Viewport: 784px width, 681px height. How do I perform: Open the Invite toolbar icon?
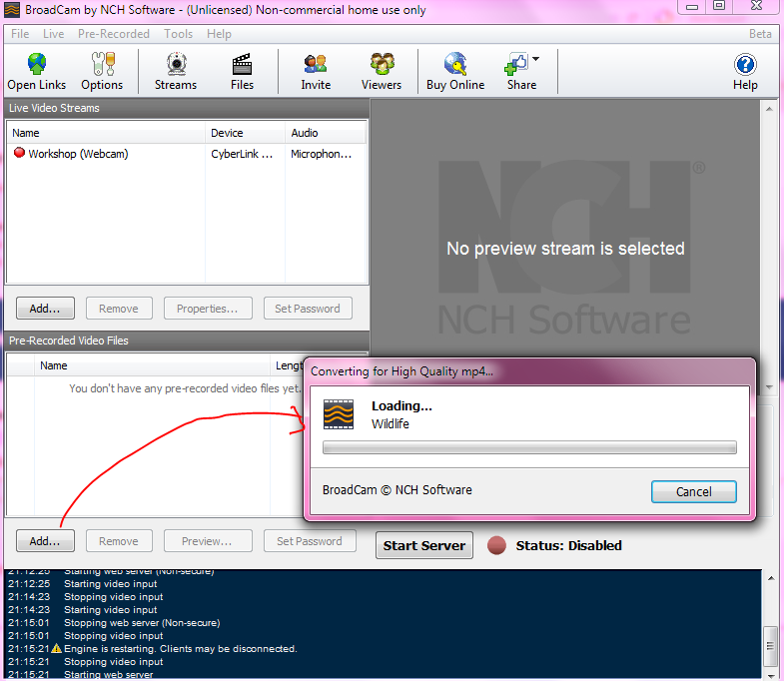click(x=316, y=64)
